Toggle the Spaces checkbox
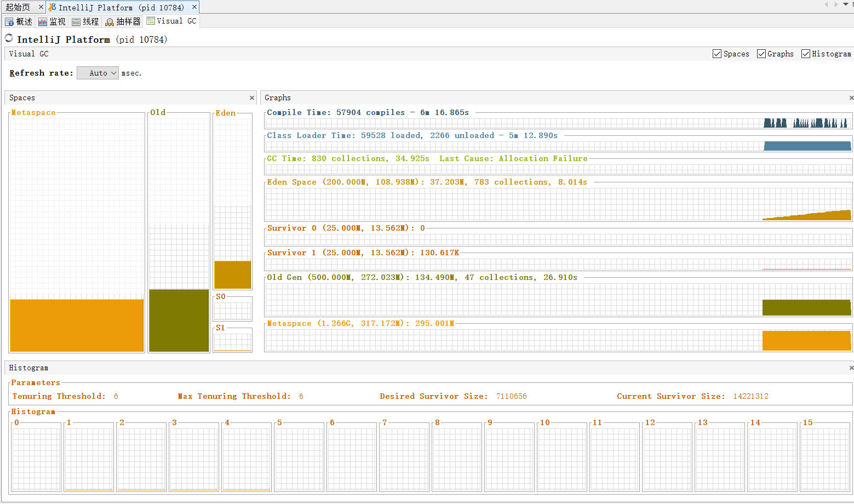This screenshot has width=854, height=504. (x=717, y=54)
